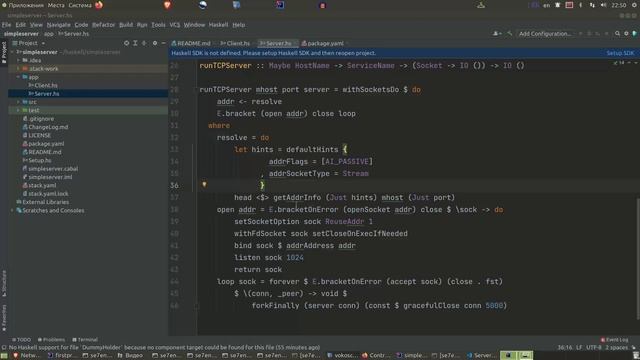Open the Event Log
The height and width of the screenshot is (360, 640).
point(614,340)
